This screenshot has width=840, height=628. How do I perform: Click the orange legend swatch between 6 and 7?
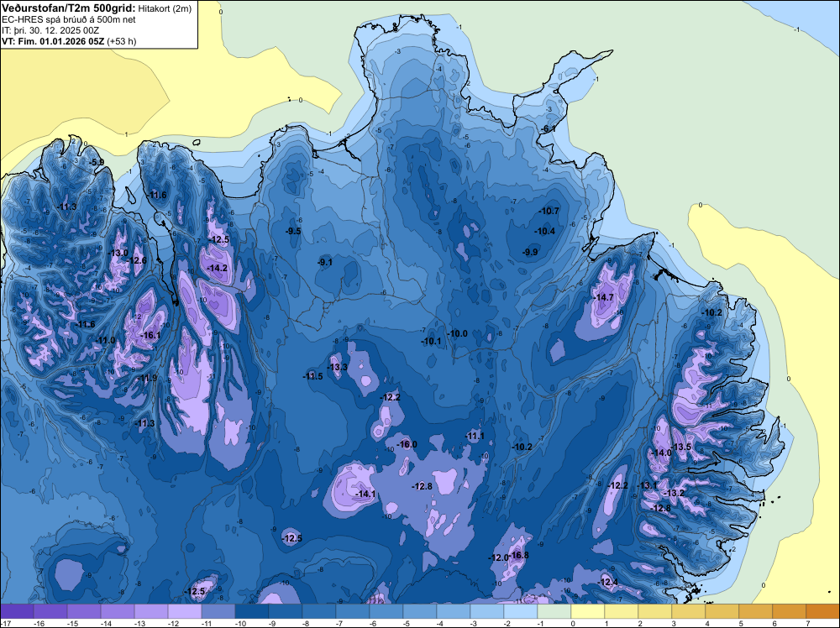pyautogui.click(x=790, y=611)
